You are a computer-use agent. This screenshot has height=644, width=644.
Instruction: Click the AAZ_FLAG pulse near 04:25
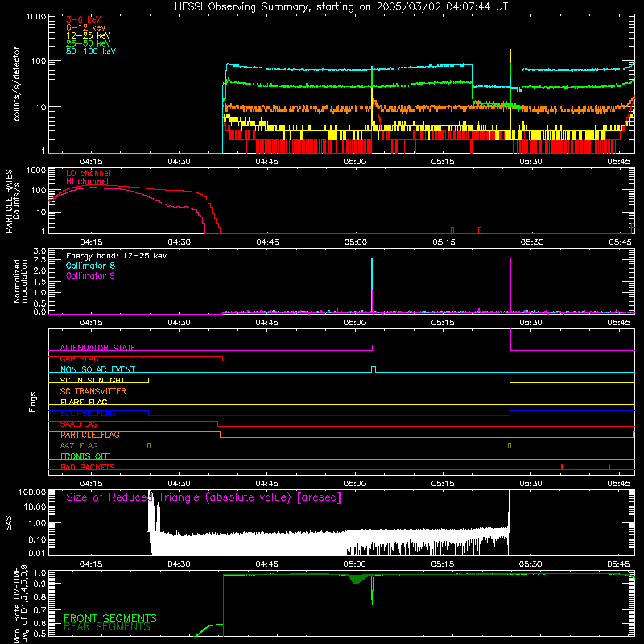coord(149,445)
